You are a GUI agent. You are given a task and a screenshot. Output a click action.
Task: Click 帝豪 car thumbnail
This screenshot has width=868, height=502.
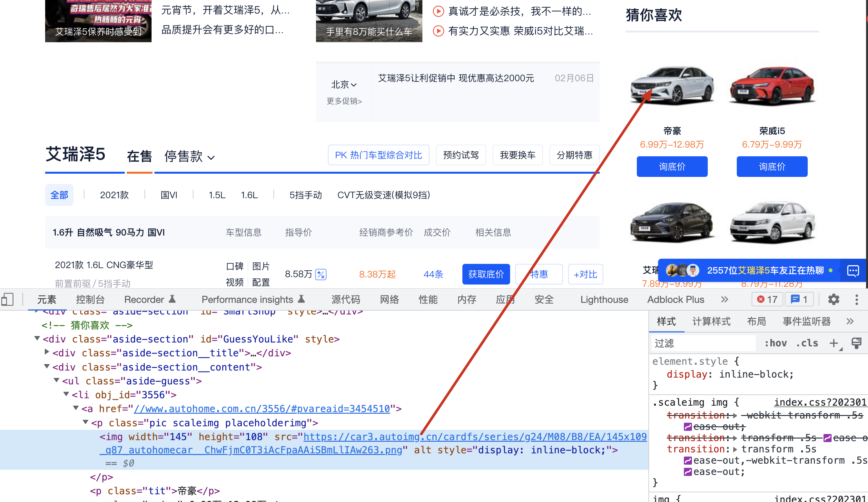point(672,86)
